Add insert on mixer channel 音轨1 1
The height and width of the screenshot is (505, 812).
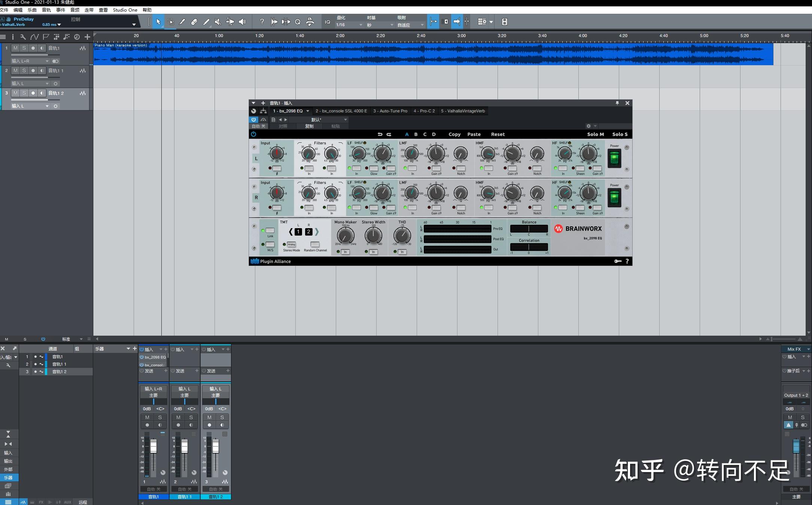tap(197, 349)
